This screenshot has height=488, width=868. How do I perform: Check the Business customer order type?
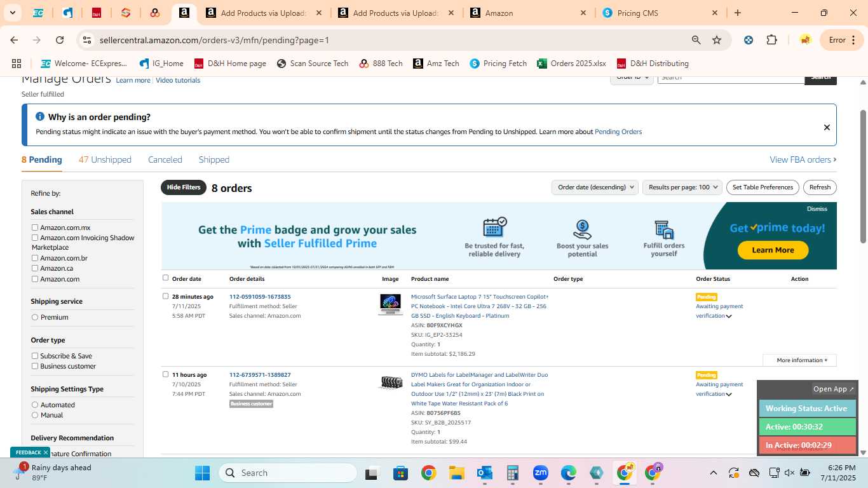[x=35, y=366]
